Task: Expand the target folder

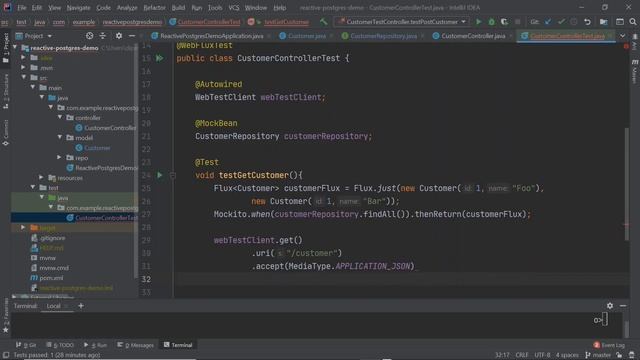Action: coord(24,227)
